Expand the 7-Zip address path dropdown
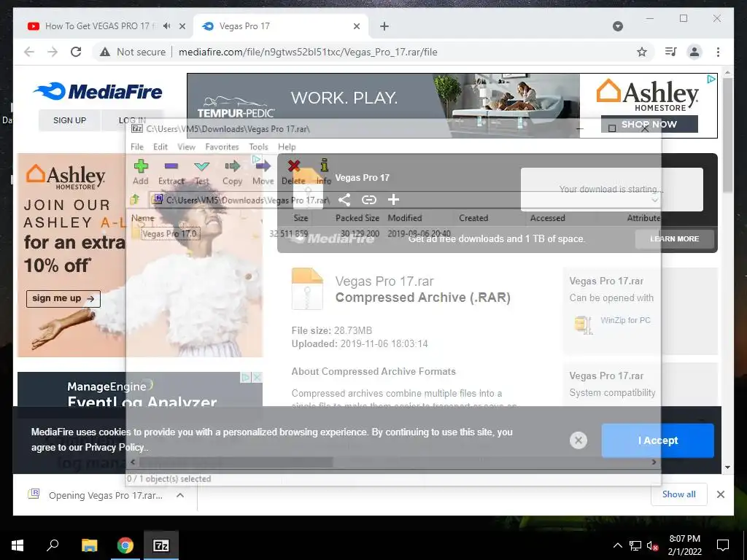This screenshot has height=560, width=747. [x=655, y=200]
